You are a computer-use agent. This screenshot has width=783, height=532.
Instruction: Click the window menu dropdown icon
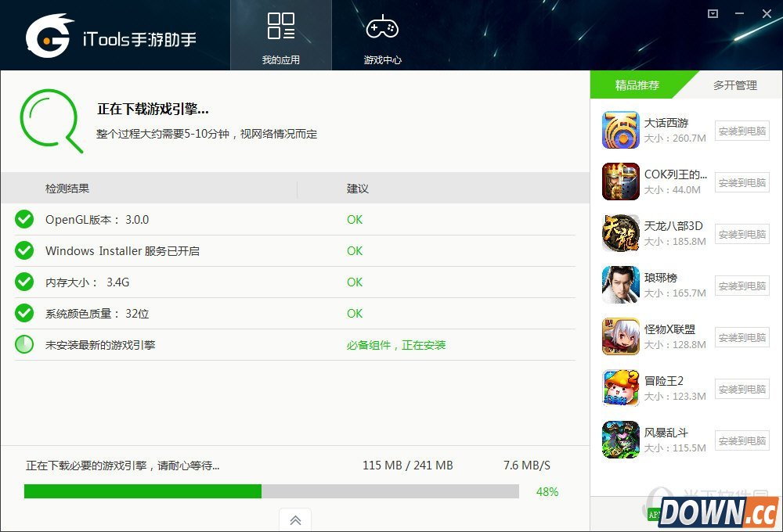(x=713, y=13)
